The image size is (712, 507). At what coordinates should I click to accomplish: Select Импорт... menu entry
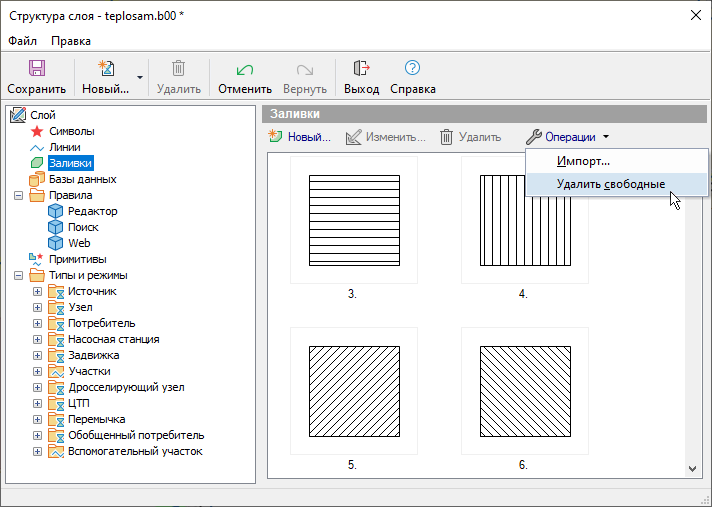583,161
